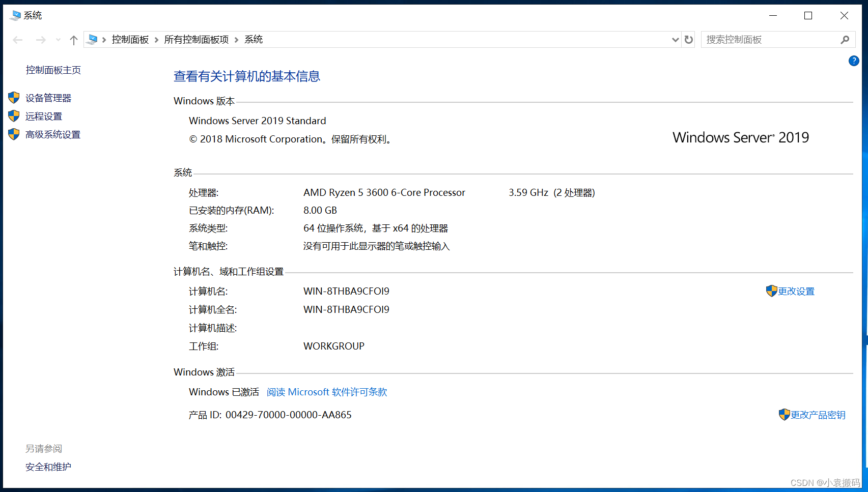Click the shield icon beside 更改设置
This screenshot has height=492, width=868.
(772, 291)
